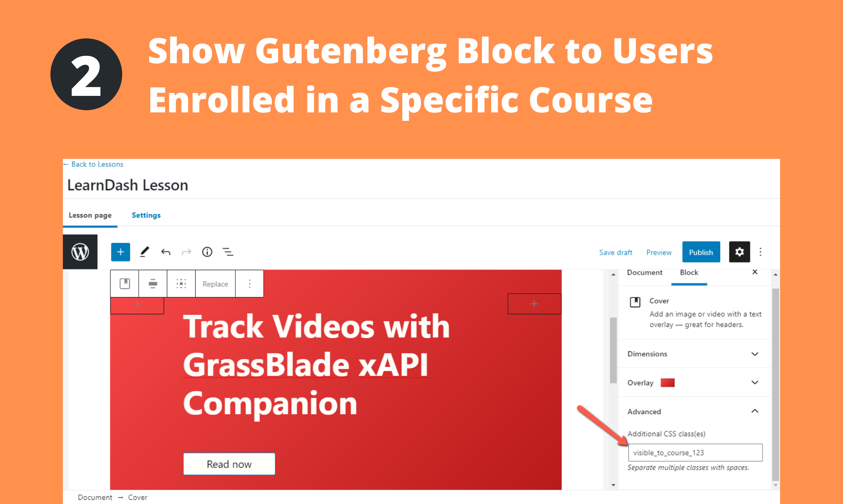Click the Publish button
The width and height of the screenshot is (843, 504).
tap(701, 252)
